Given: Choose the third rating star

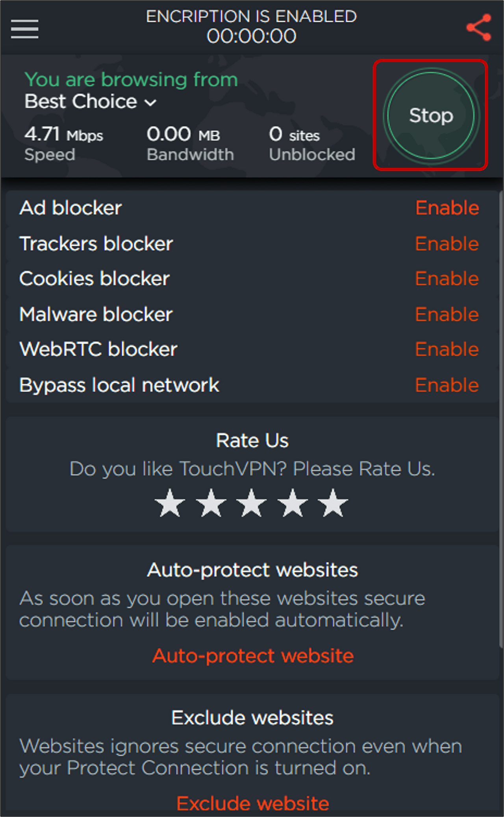Looking at the screenshot, I should point(252,503).
